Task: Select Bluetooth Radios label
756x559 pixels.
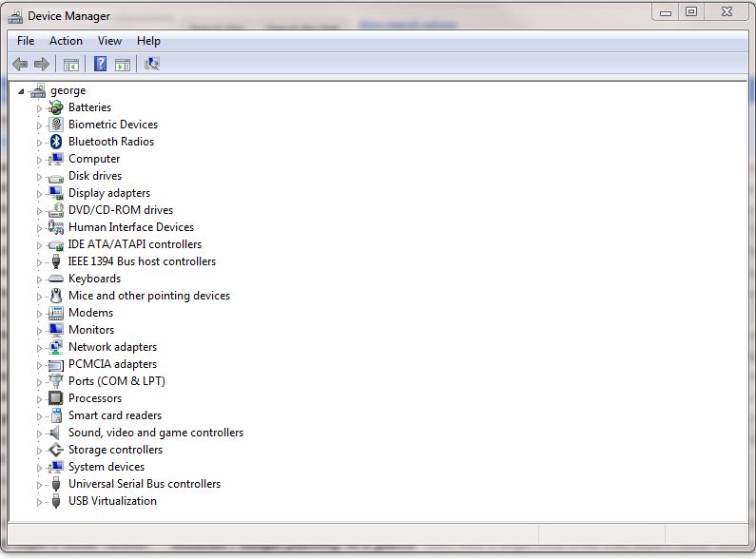Action: [111, 142]
